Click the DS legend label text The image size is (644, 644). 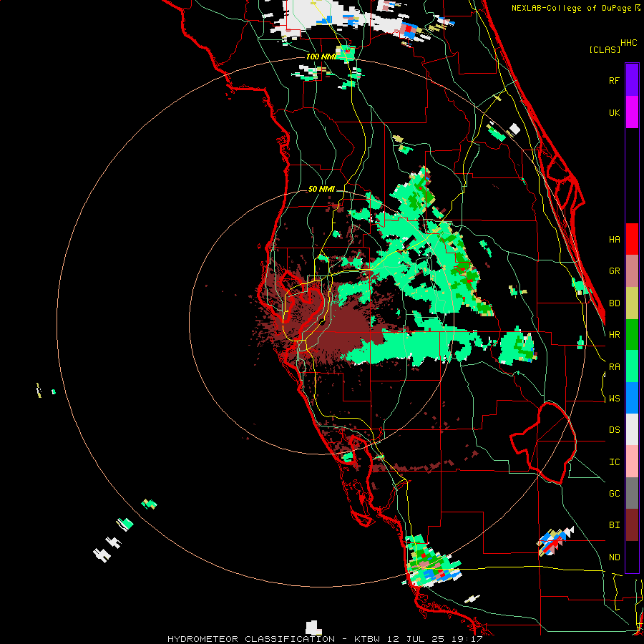(x=614, y=430)
